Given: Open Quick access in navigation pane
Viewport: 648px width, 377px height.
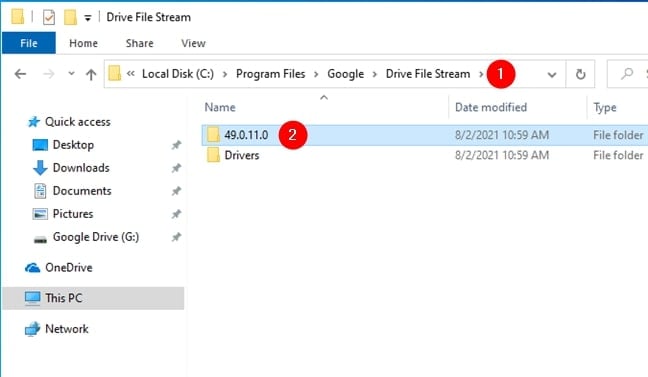Looking at the screenshot, I should coord(78,122).
